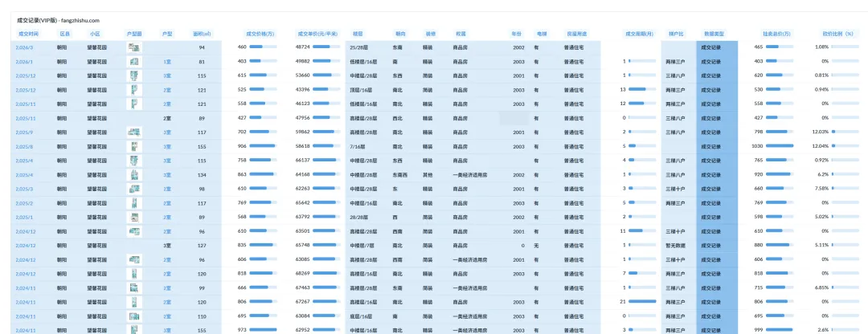Click bargain ratio bar beside 12.03%
Viewport: 868px width, 334px height.
(845, 132)
